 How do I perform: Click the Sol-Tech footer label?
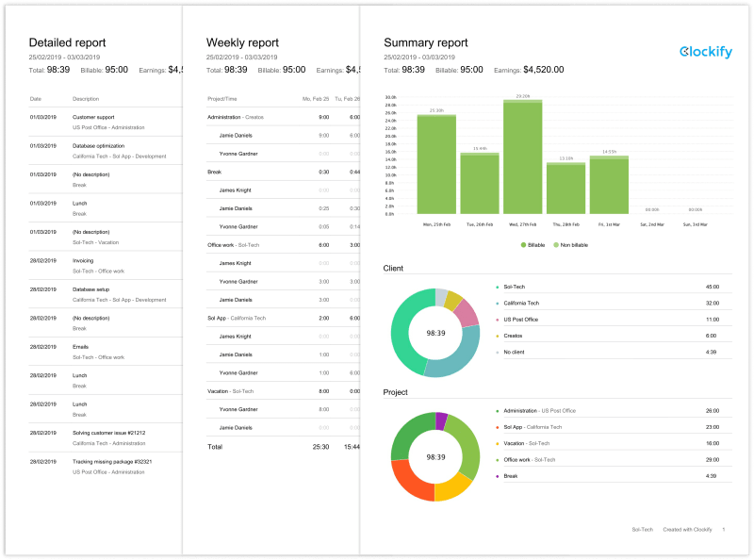(641, 529)
